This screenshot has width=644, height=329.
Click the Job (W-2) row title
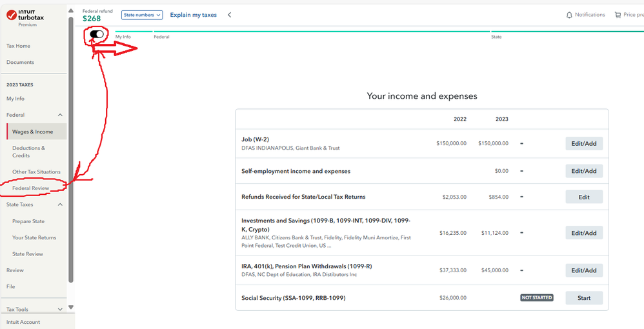coord(255,139)
